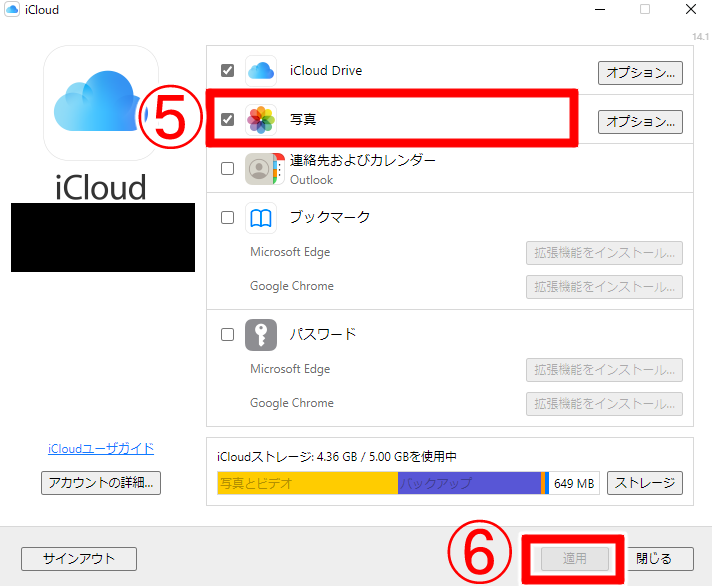The height and width of the screenshot is (586, 712).
Task: Click the 適用 button
Action: tap(575, 559)
